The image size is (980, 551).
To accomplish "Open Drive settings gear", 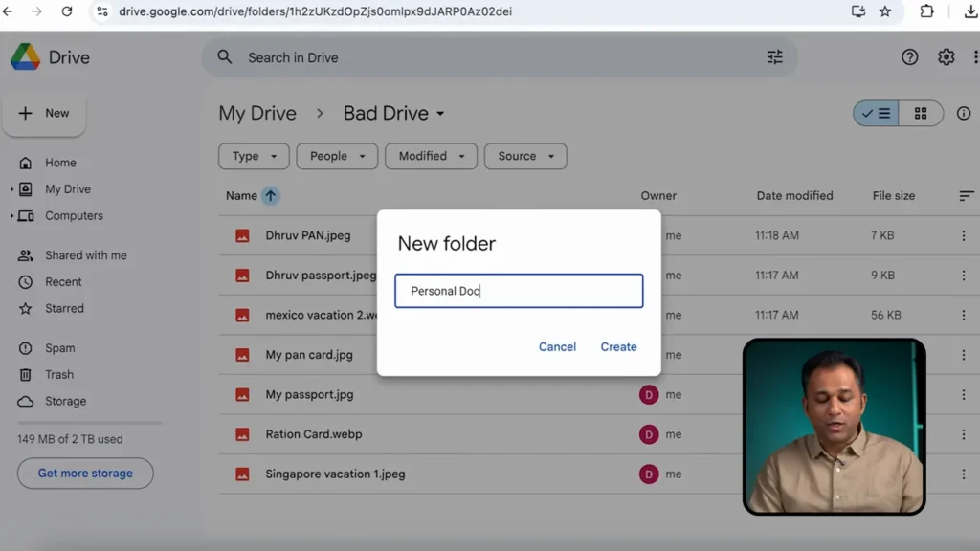I will click(946, 56).
